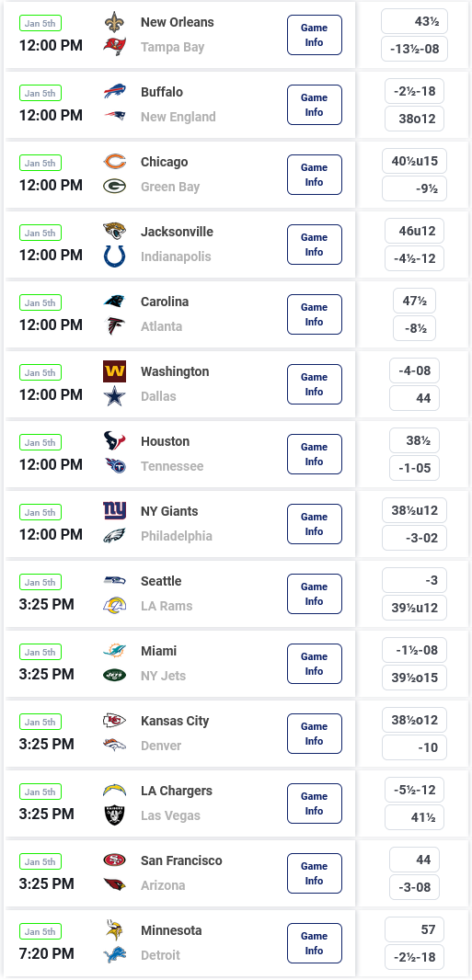The width and height of the screenshot is (472, 980).
Task: Click the Las Vegas Raiders logo
Action: tap(114, 815)
